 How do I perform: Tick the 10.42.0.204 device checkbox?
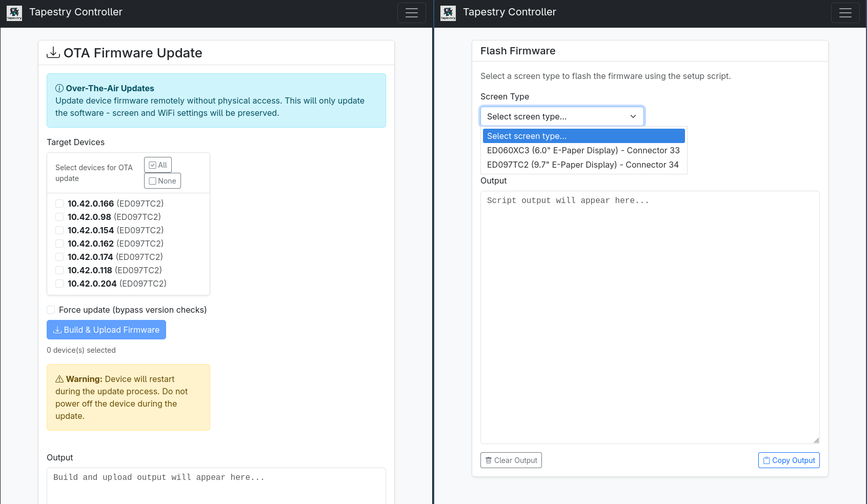coord(59,284)
